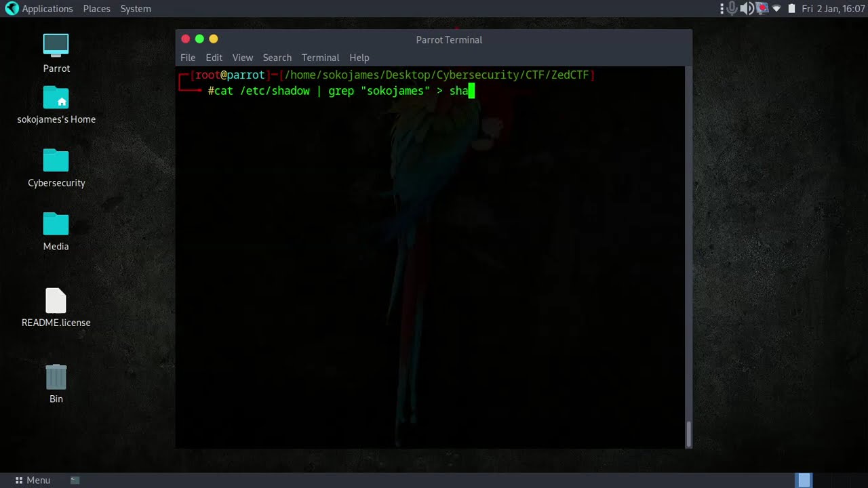The height and width of the screenshot is (488, 868).
Task: Click the panel handle dots beside microphone
Action: pyautogui.click(x=722, y=8)
